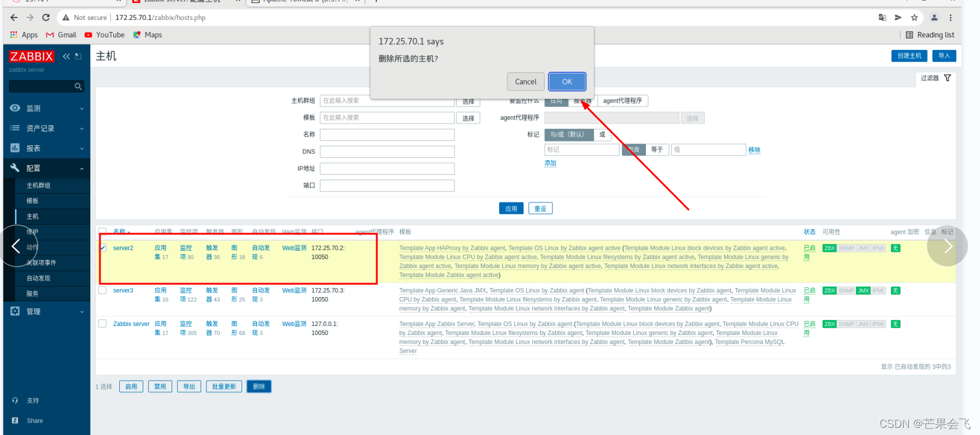Click the filter 重设 button
Image resolution: width=980 pixels, height=435 pixels.
pyautogui.click(x=541, y=208)
